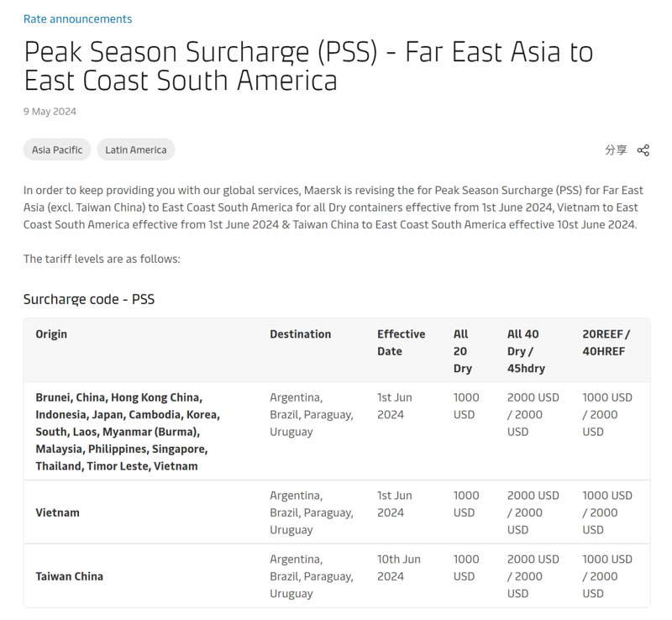Click the tariff levels are as follows text
This screenshot has width=672, height=620.
102,259
